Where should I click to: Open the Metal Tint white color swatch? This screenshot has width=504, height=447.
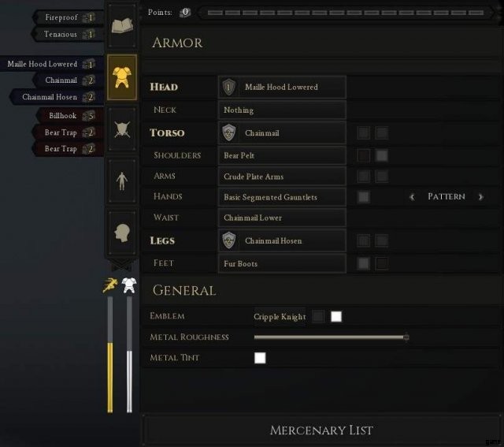pyautogui.click(x=260, y=358)
